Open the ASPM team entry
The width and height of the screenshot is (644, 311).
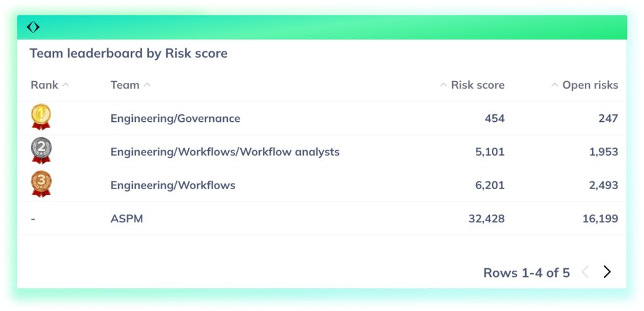pos(126,219)
